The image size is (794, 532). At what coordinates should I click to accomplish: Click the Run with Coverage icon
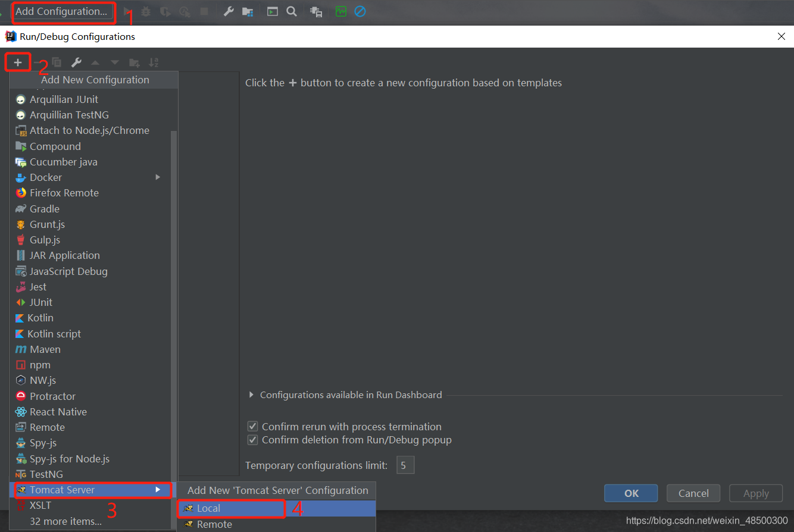(165, 11)
